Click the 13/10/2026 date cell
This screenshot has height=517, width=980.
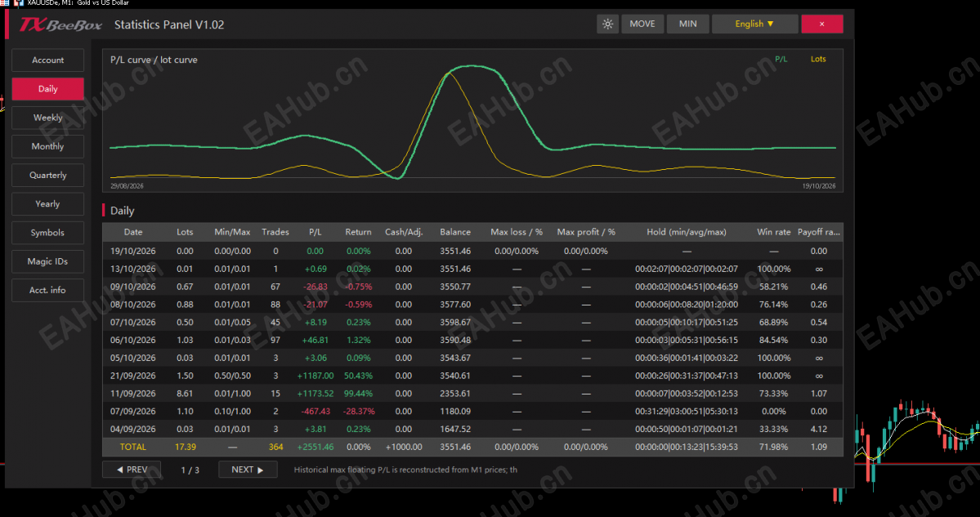[133, 269]
